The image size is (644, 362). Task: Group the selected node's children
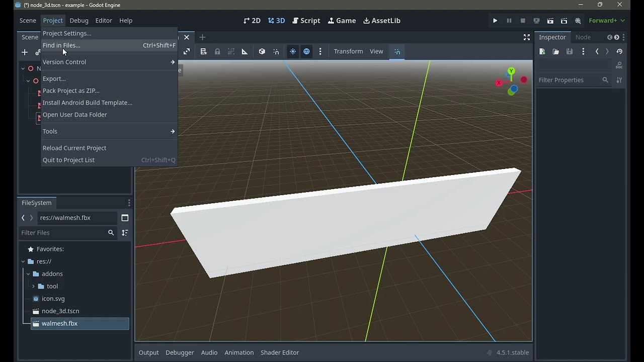[x=231, y=51]
